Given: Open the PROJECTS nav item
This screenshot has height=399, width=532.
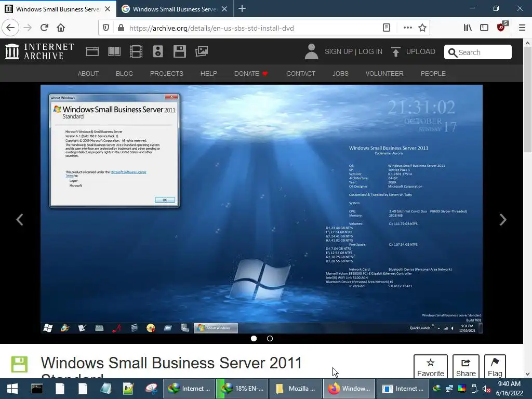Looking at the screenshot, I should click(167, 74).
